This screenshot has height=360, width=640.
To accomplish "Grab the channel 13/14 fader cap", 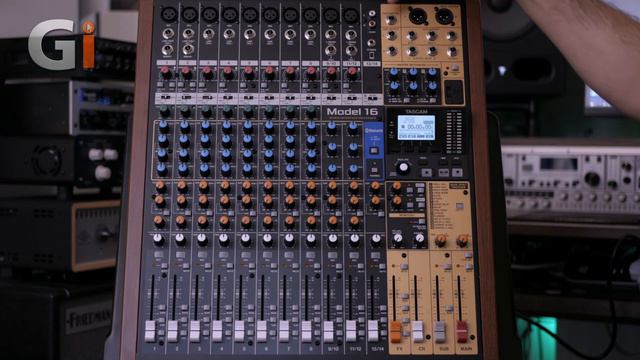I will point(373,331).
